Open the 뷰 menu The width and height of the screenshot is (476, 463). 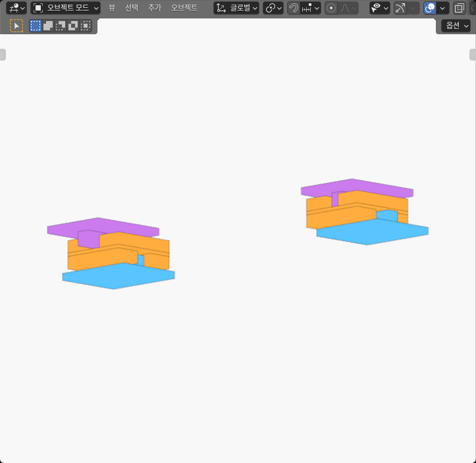[x=112, y=8]
